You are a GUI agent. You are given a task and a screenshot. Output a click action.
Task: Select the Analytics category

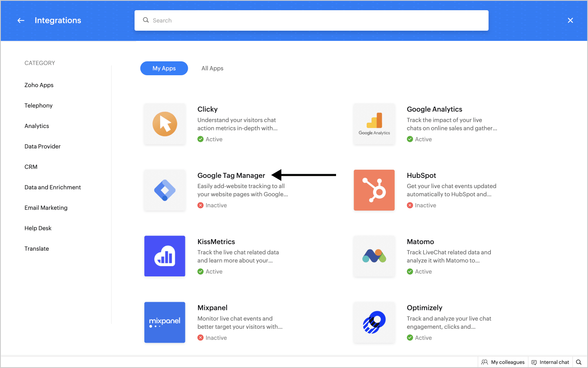tap(37, 126)
